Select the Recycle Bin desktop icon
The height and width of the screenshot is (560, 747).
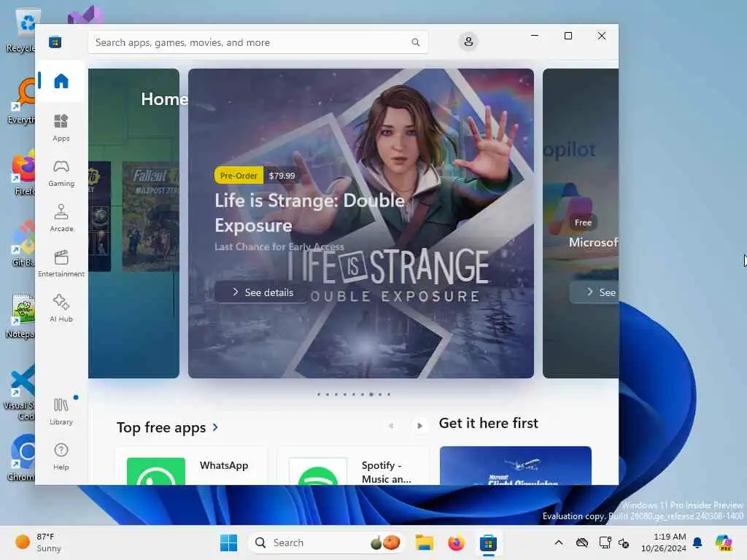(21, 31)
